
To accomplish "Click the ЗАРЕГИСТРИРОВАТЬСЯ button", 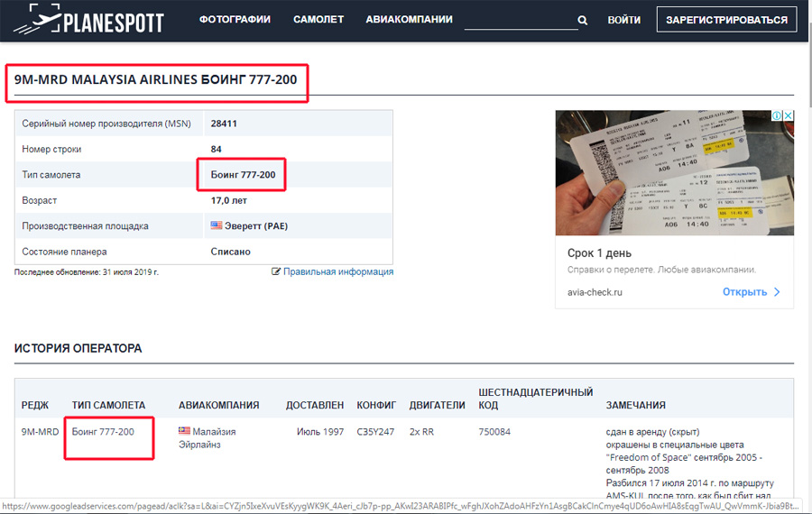I will (726, 20).
